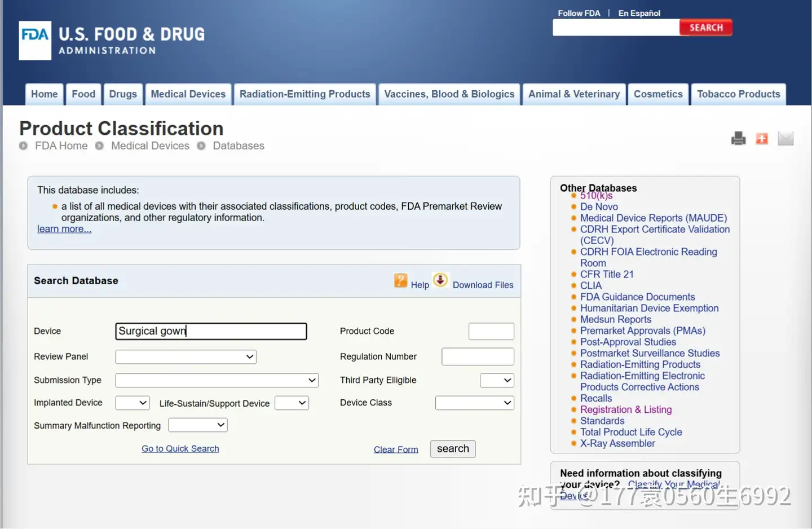Click the print page icon
The image size is (812, 529).
click(x=738, y=138)
